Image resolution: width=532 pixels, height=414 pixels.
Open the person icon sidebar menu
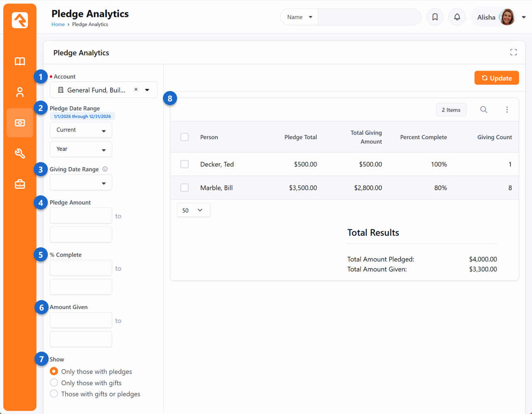click(20, 92)
